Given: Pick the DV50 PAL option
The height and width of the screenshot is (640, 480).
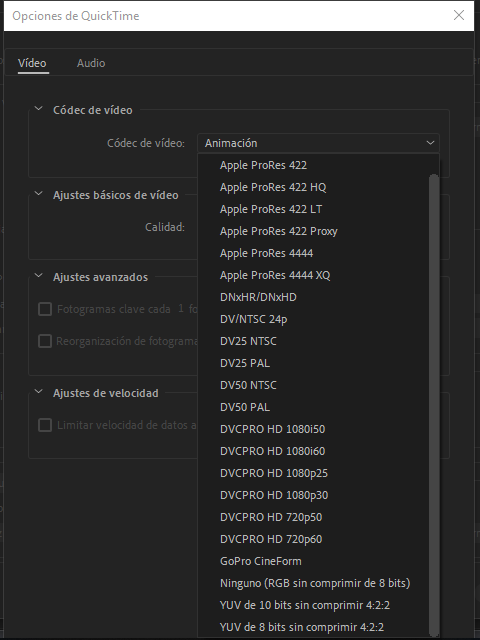Looking at the screenshot, I should (313, 408).
